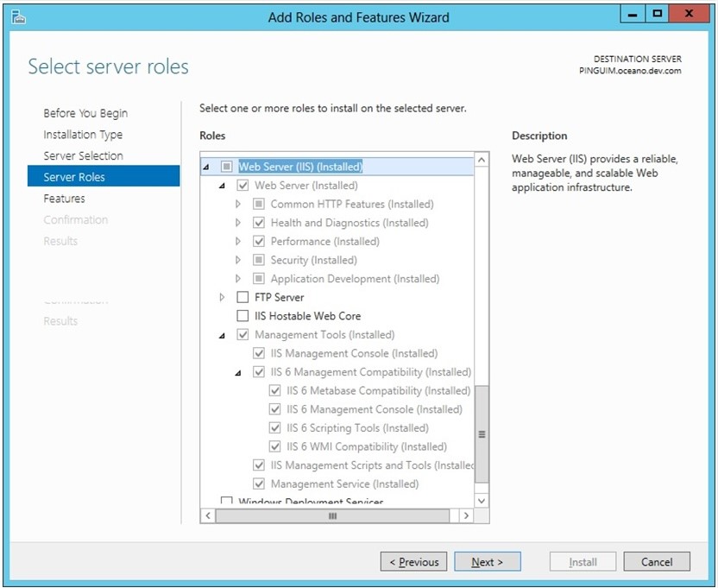Viewport: 718px width, 588px height.
Task: Toggle Common HTTP Features checkbox
Action: click(x=259, y=204)
